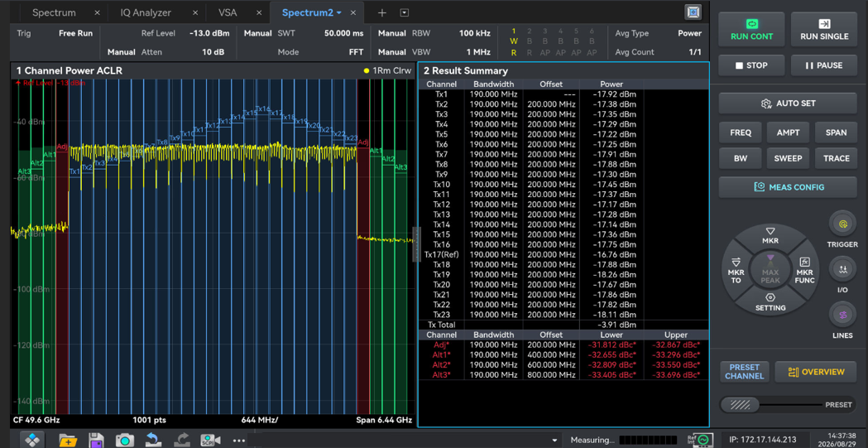Toggle the fullscreen display icon at top
This screenshot has height=448, width=868.
pyautogui.click(x=693, y=12)
